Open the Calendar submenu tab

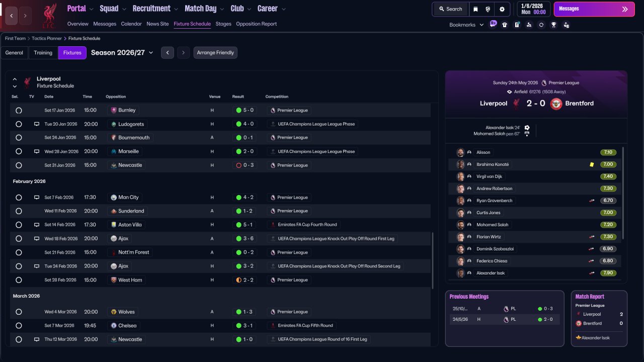pos(131,24)
